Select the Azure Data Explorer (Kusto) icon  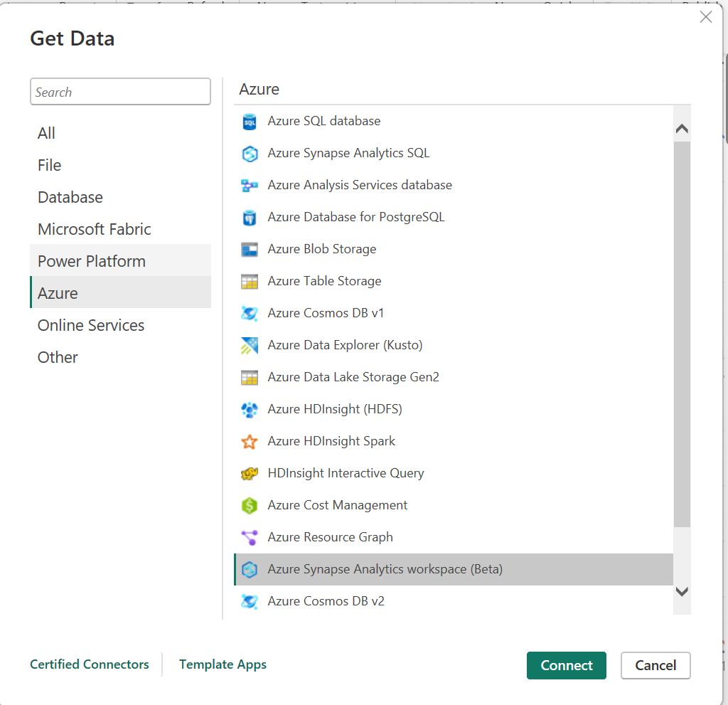point(251,344)
